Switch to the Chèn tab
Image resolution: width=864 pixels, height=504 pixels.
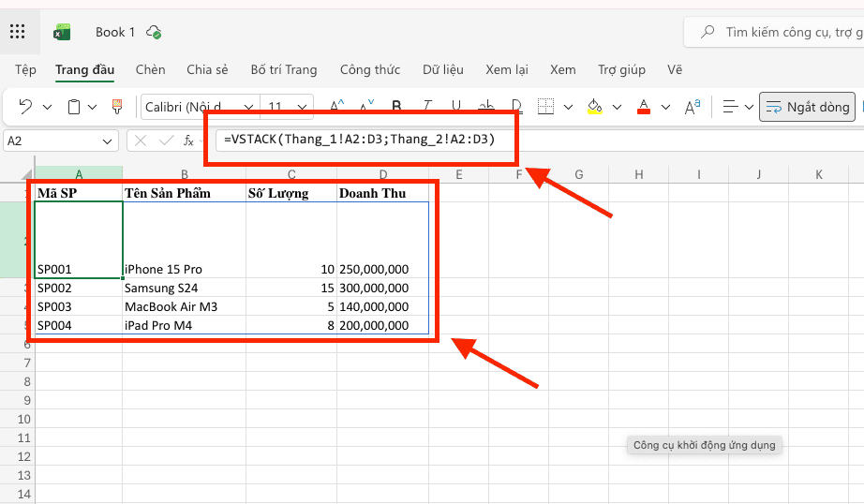[x=151, y=69]
